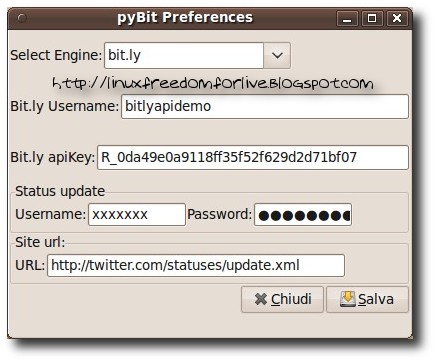The height and width of the screenshot is (362, 436).
Task: Open the Select Engine dropdown arrow
Action: pyautogui.click(x=277, y=55)
